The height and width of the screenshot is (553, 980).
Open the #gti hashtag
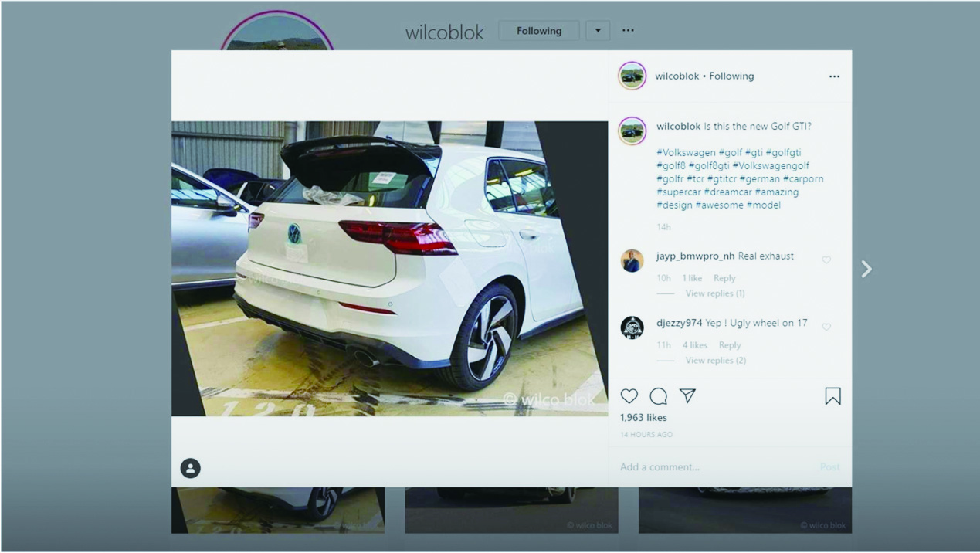(x=754, y=153)
